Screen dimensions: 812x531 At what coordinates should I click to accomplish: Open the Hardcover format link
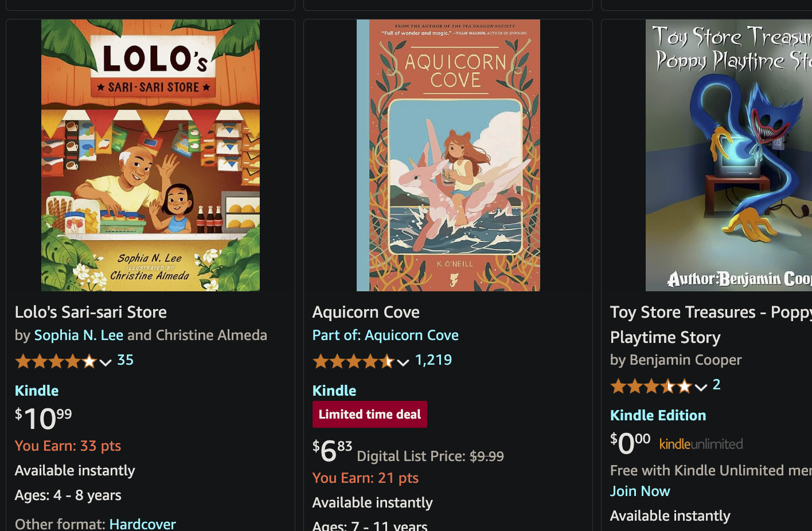point(142,524)
